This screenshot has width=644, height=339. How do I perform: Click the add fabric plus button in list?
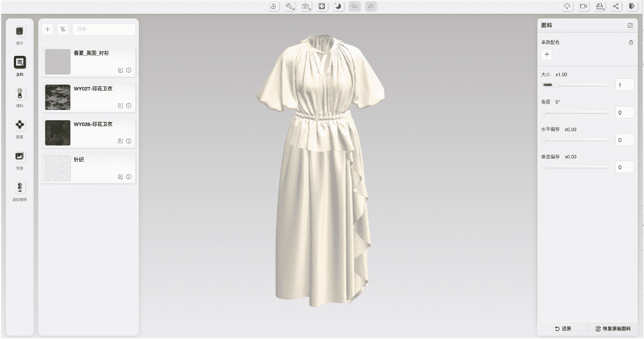[48, 29]
